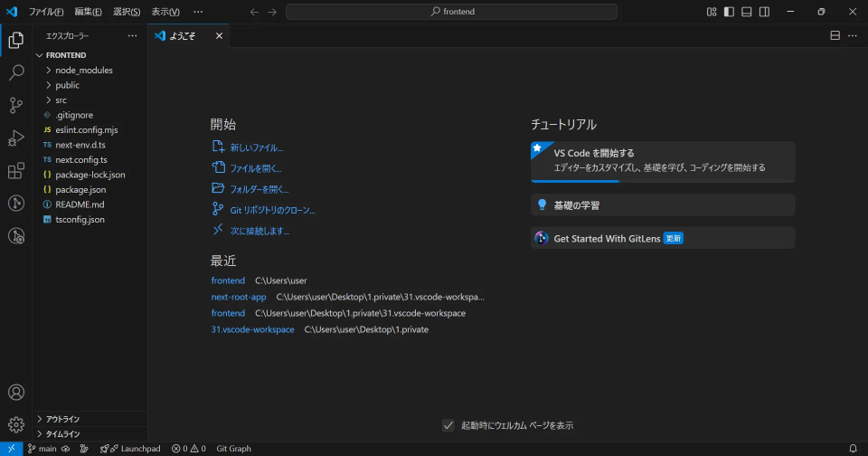
Task: Click ファイルを開く... link
Action: tap(247, 168)
